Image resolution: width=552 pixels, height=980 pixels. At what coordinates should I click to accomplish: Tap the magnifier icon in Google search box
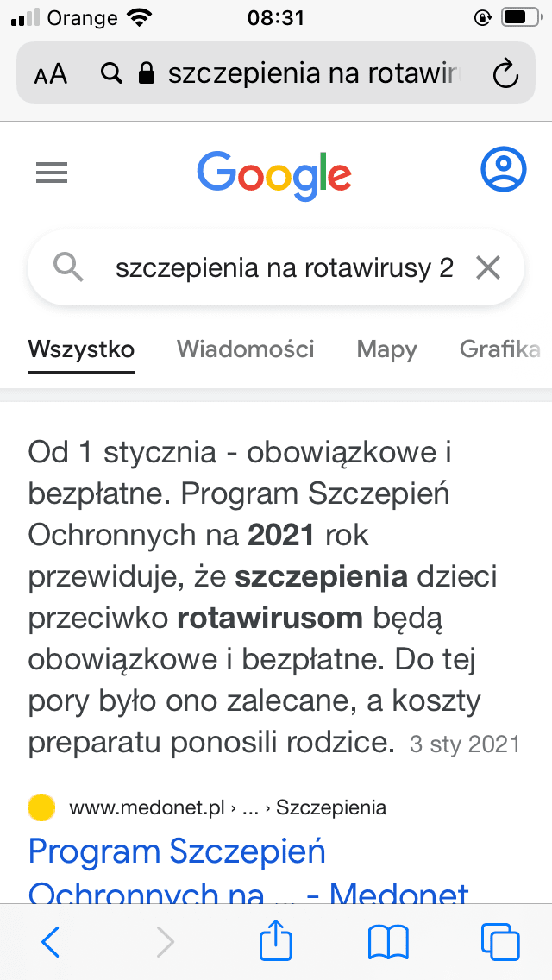[x=68, y=268]
